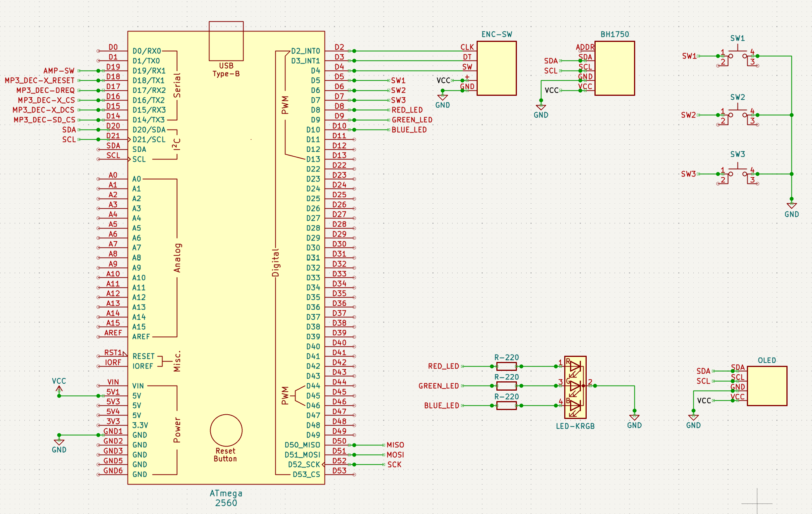This screenshot has height=514, width=812.
Task: Select the MP3_DEC-DREQ net label
Action: pos(45,90)
